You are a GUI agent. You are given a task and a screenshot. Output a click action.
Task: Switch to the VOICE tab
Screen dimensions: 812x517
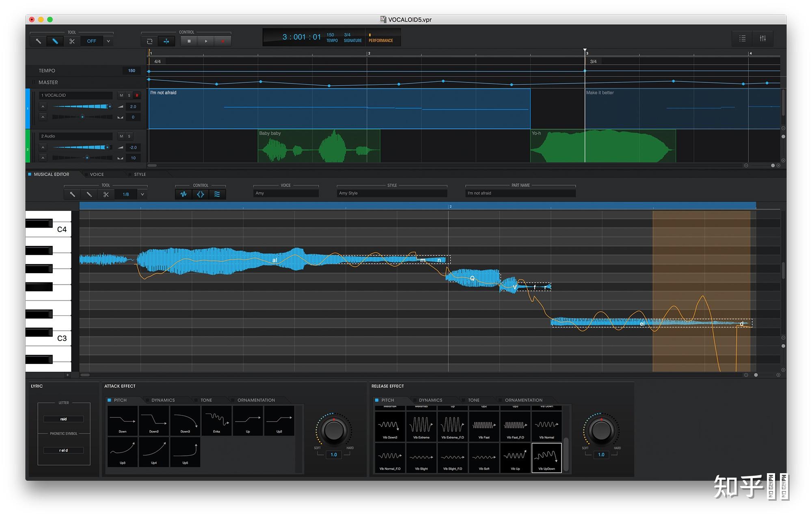tap(97, 174)
